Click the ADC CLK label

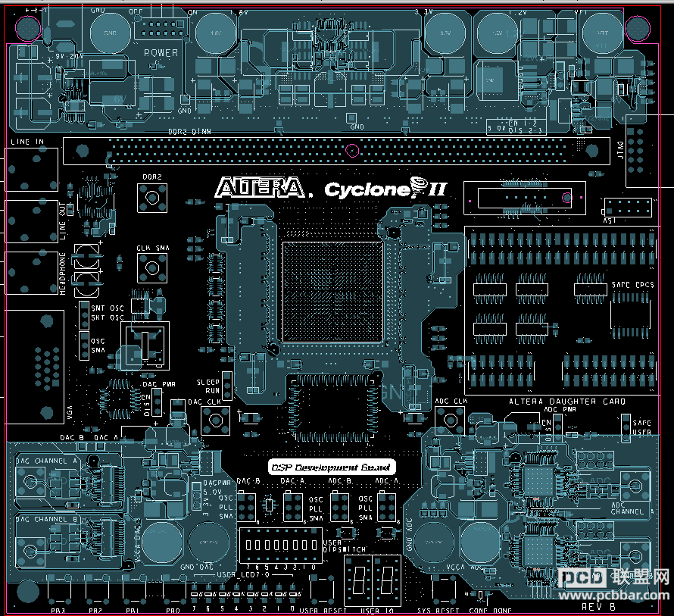451,401
